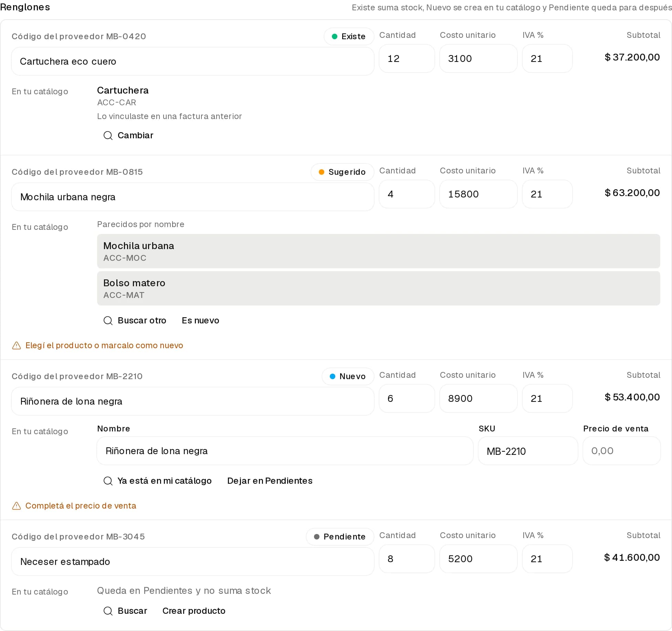Click the subtotal $ 37.200,00
672x631 pixels.
coord(632,57)
